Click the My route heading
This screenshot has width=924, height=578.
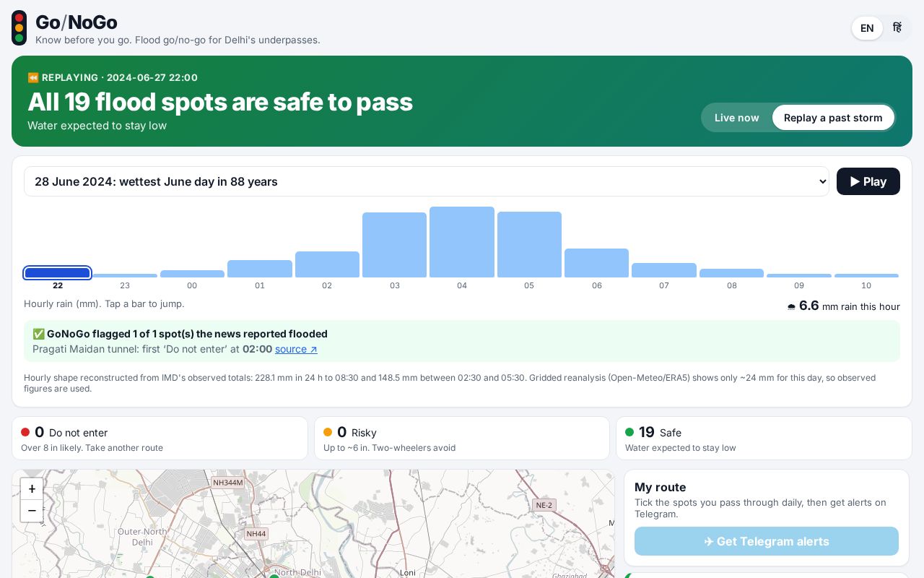(x=661, y=488)
